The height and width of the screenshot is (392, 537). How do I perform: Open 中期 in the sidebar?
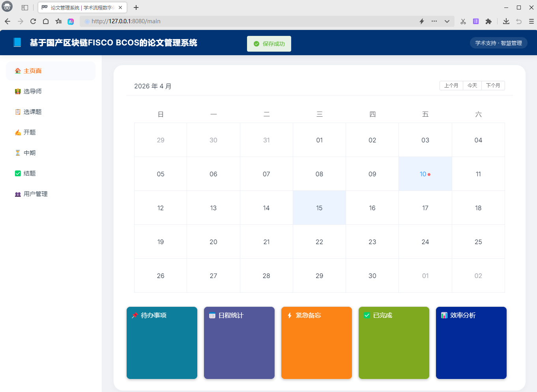click(x=51, y=153)
